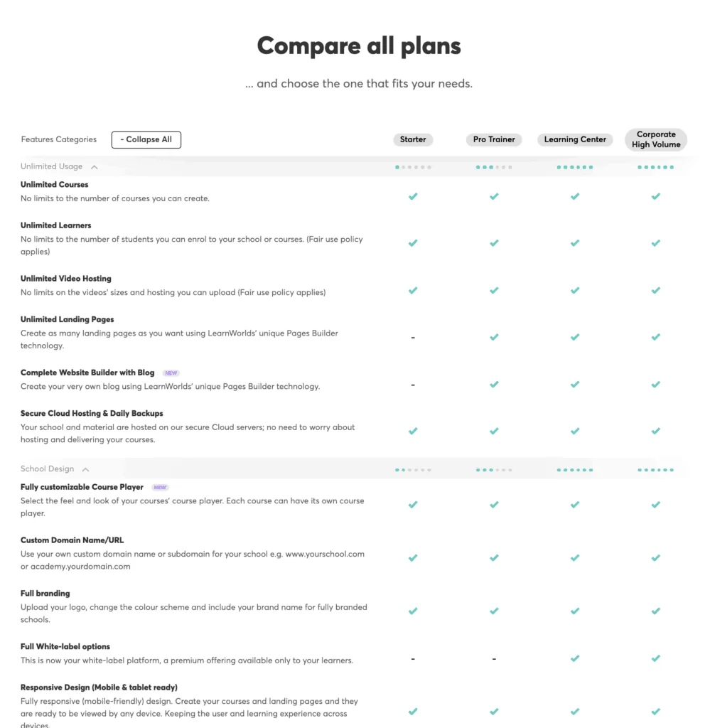Click Pro Trainer checkmark for Unlimited Learners
This screenshot has height=728, width=710.
click(x=494, y=243)
